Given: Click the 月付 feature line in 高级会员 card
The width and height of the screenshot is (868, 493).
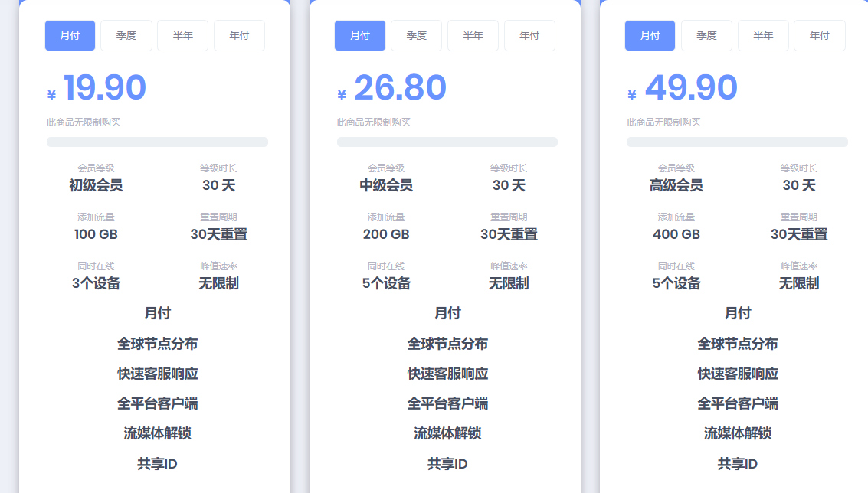Looking at the screenshot, I should coord(737,313).
